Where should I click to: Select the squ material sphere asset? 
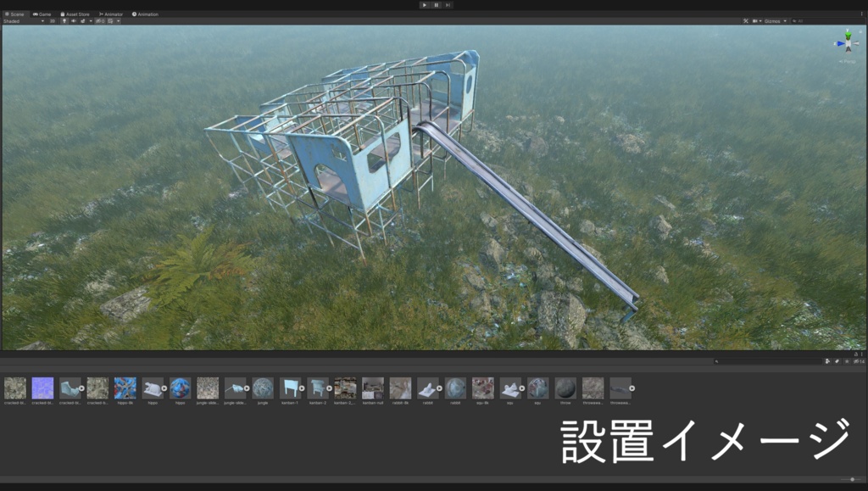click(538, 388)
